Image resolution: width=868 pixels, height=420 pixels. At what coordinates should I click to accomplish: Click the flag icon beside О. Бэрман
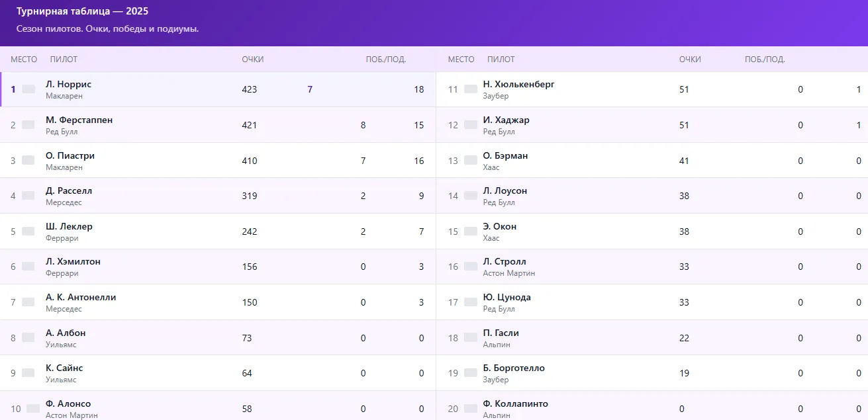[471, 160]
